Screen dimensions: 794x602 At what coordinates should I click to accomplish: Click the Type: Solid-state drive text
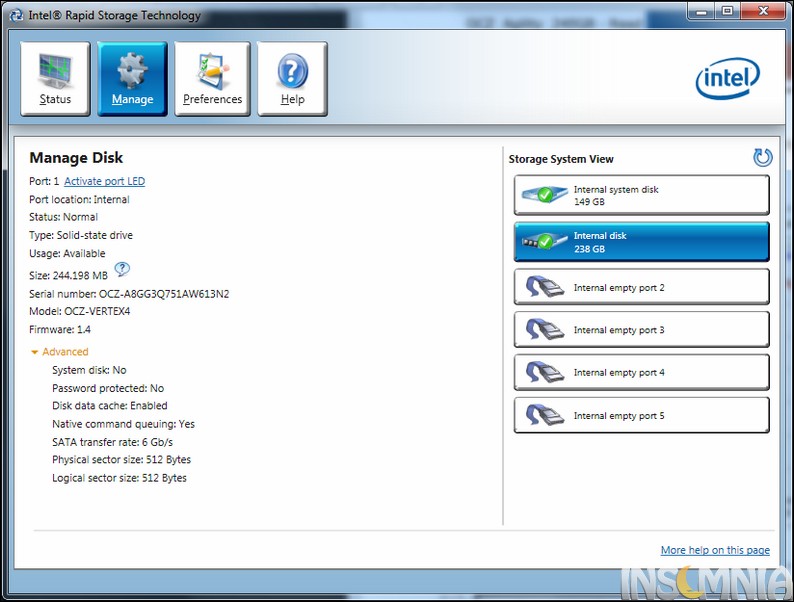[81, 235]
